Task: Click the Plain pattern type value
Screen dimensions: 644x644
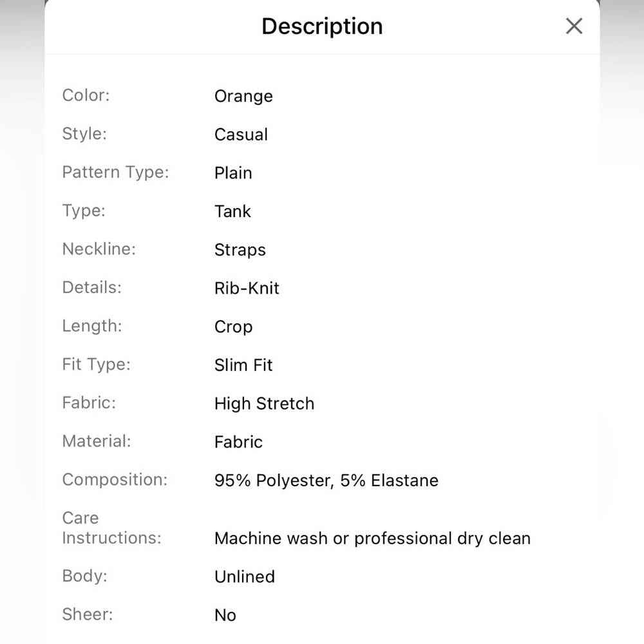Action: [233, 173]
